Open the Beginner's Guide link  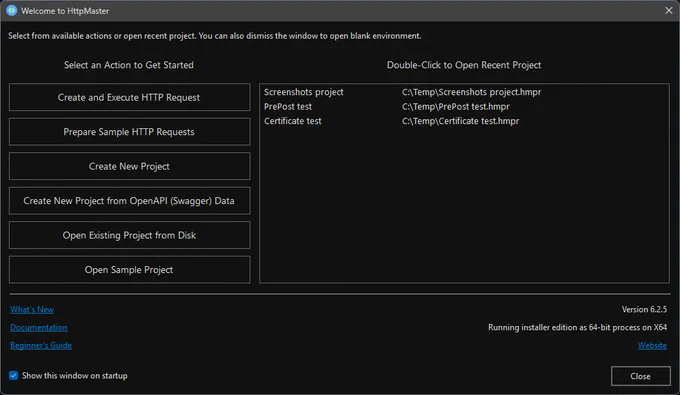tap(41, 346)
